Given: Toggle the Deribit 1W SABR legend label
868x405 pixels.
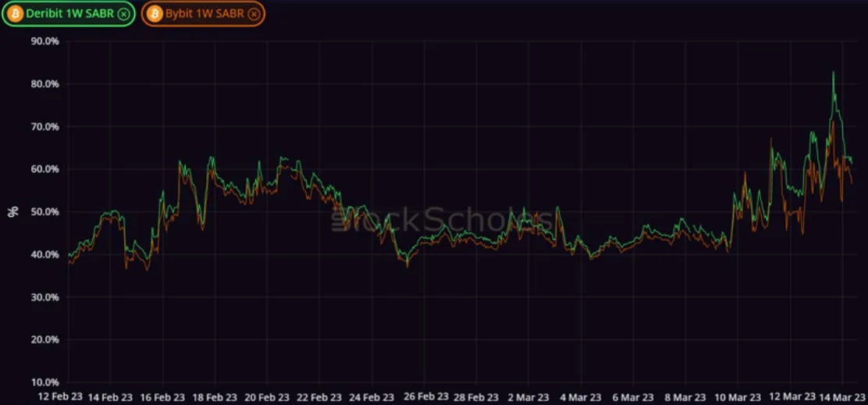Looking at the screenshot, I should pyautogui.click(x=70, y=14).
